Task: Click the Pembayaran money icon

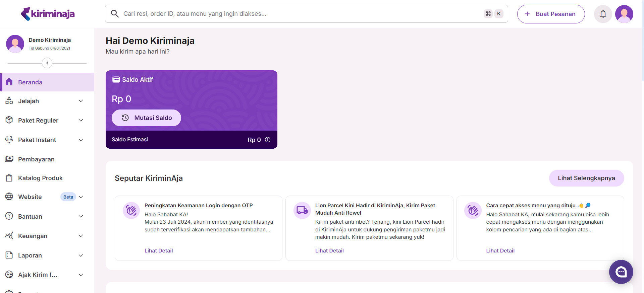Action: point(9,159)
